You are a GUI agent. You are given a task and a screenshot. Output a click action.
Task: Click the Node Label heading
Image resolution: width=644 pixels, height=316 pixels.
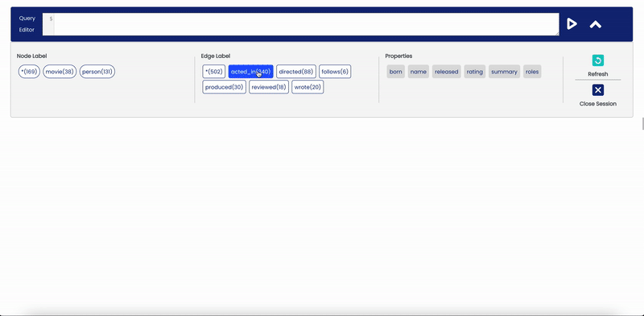pos(31,56)
